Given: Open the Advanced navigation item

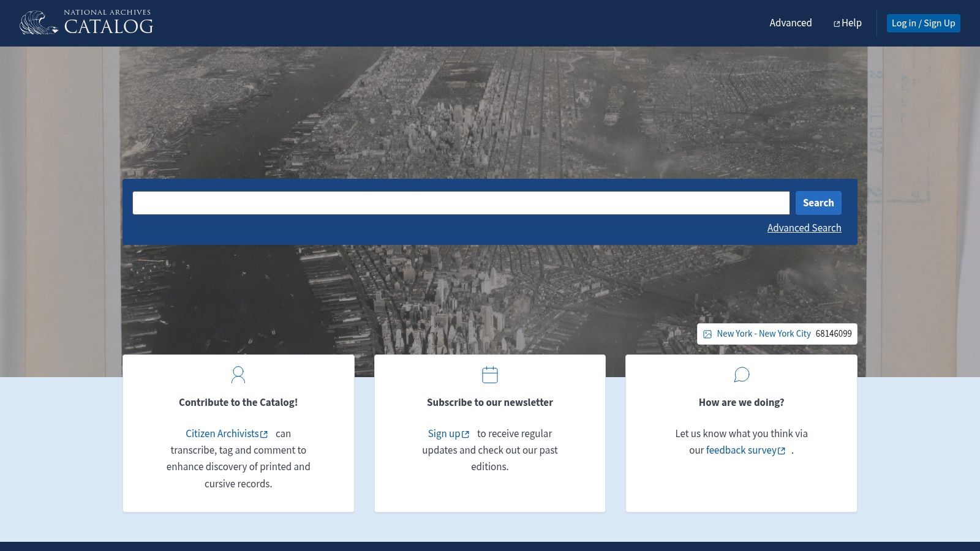Looking at the screenshot, I should click(x=790, y=23).
